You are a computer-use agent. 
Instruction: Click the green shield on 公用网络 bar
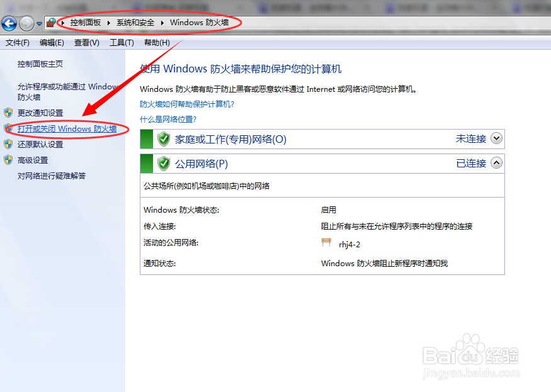pos(162,163)
